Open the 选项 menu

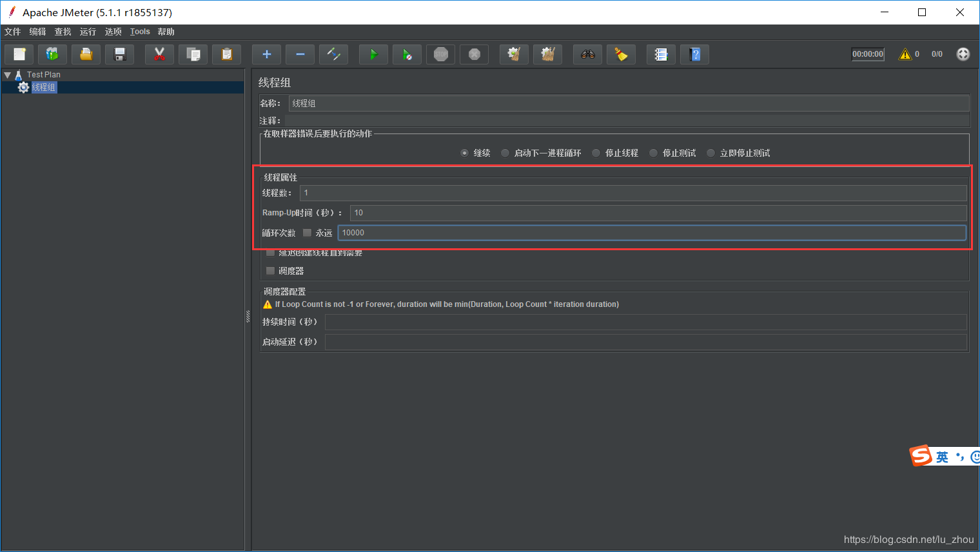click(113, 32)
